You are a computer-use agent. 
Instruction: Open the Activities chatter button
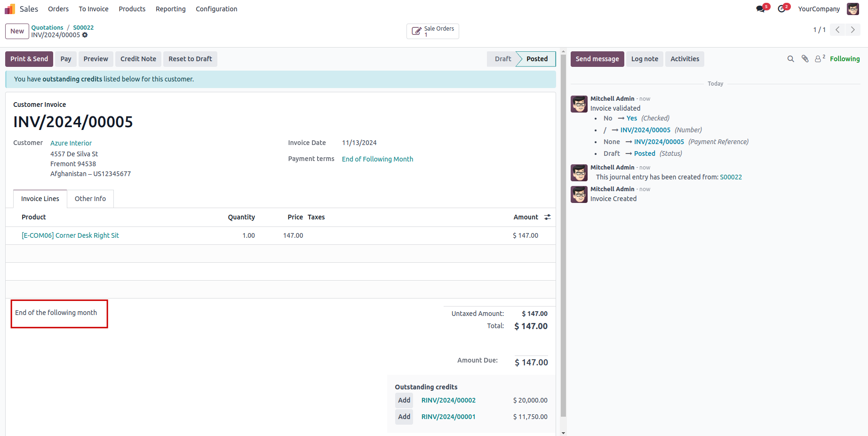685,59
